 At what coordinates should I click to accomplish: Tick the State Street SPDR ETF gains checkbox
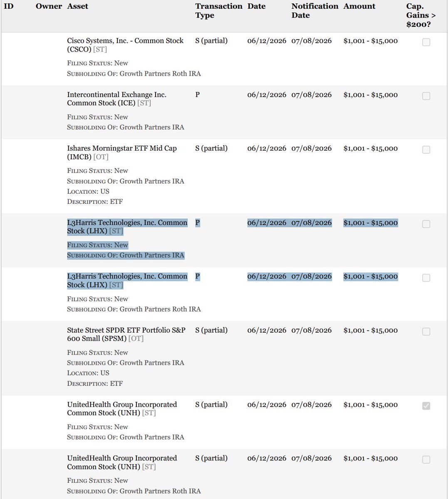[426, 332]
